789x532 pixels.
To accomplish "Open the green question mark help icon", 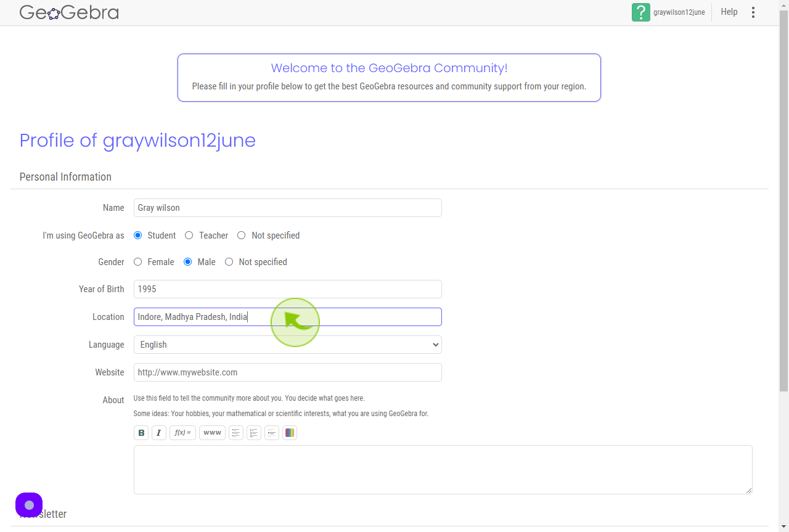I will pyautogui.click(x=641, y=12).
